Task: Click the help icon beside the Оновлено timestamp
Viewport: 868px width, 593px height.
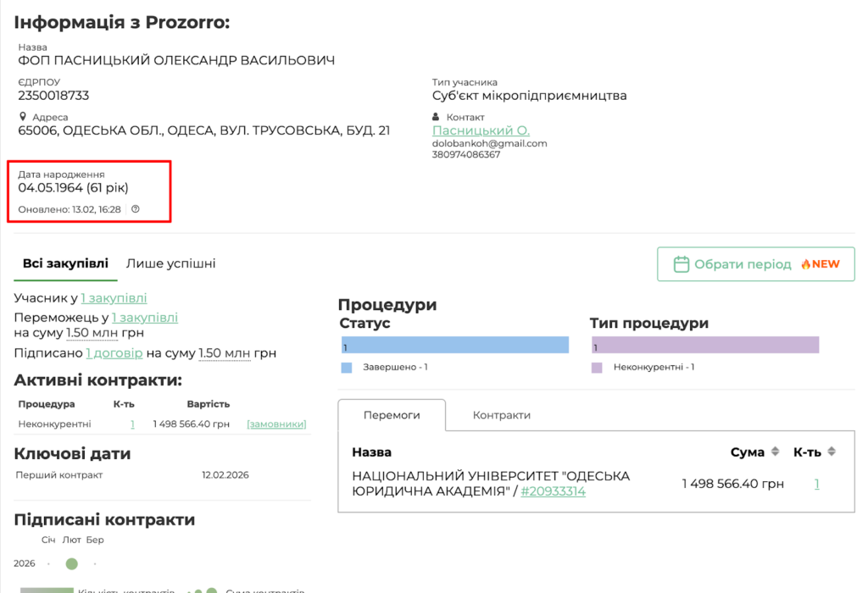Action: click(x=136, y=209)
